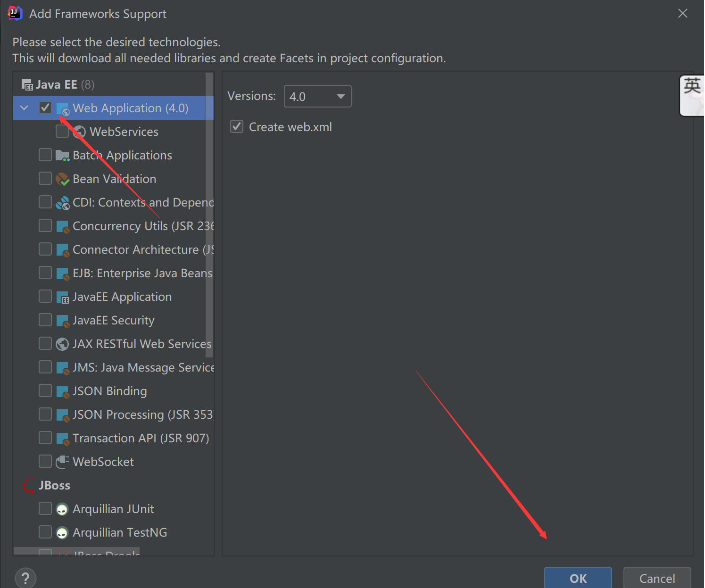This screenshot has height=588, width=705.
Task: Check the JSON Binding checkbox
Action: click(45, 391)
